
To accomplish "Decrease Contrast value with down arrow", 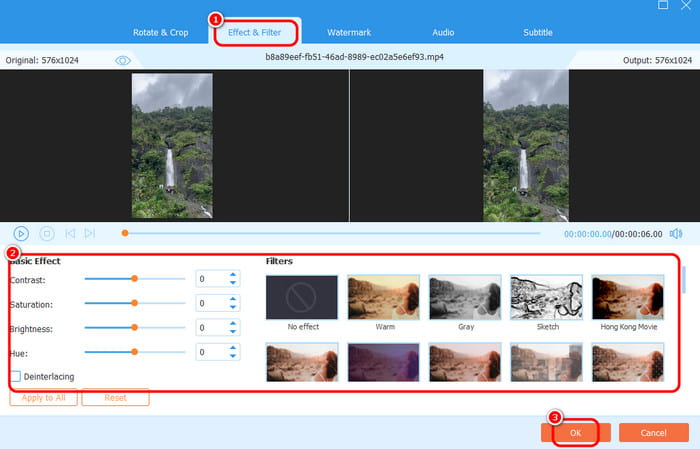I will click(x=233, y=283).
